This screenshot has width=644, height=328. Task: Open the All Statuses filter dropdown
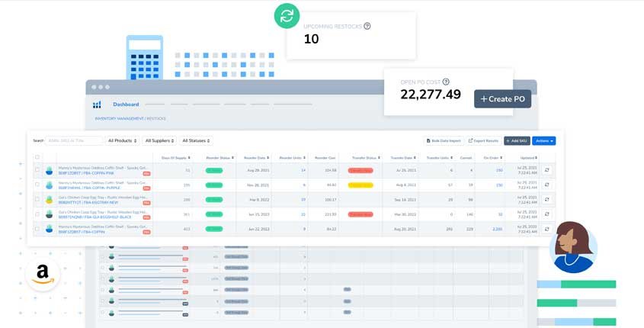click(197, 140)
